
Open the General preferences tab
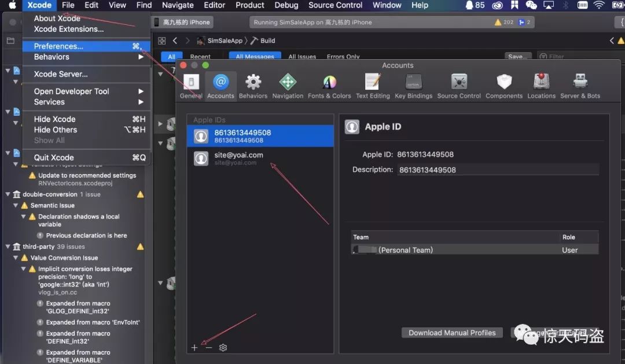tap(191, 86)
